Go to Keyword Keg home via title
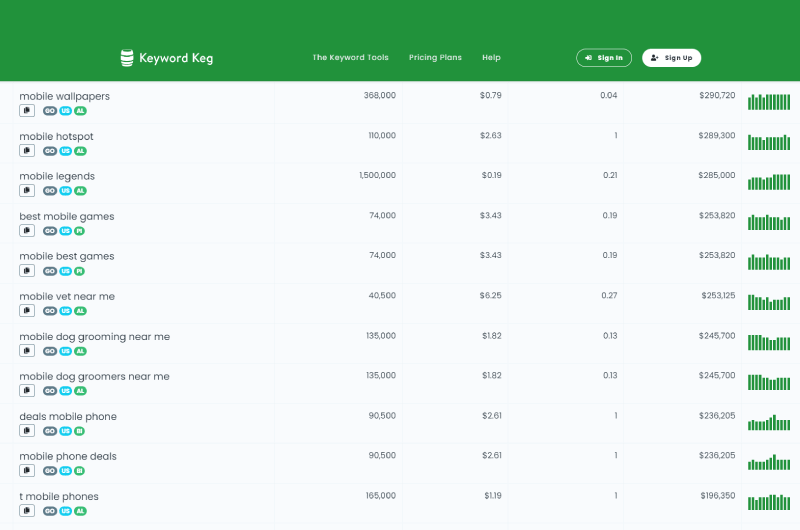Screen dimensions: 800x530 coord(176,58)
